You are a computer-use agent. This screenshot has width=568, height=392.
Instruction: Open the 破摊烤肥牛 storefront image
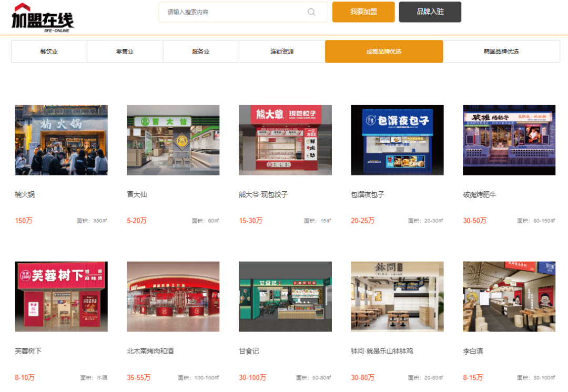(509, 140)
